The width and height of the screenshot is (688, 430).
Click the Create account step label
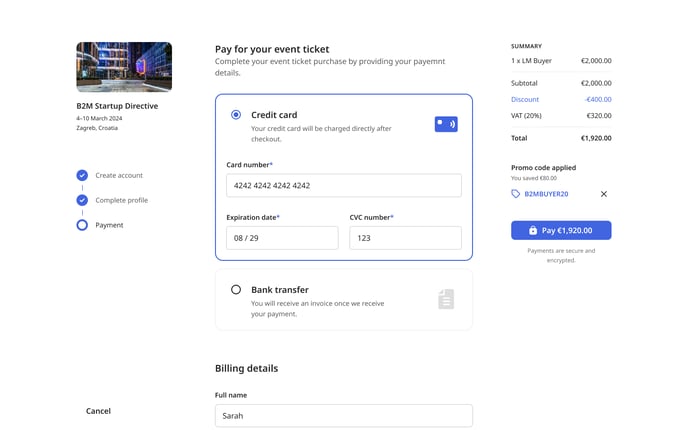click(119, 176)
